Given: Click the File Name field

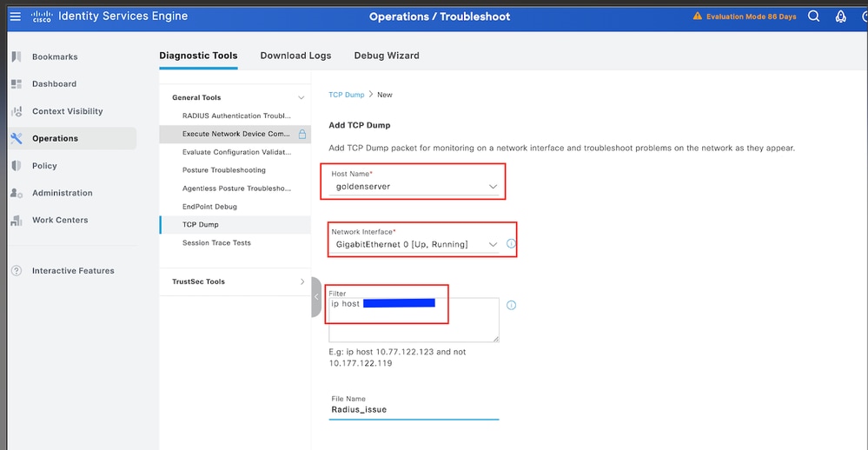Looking at the screenshot, I should [414, 409].
